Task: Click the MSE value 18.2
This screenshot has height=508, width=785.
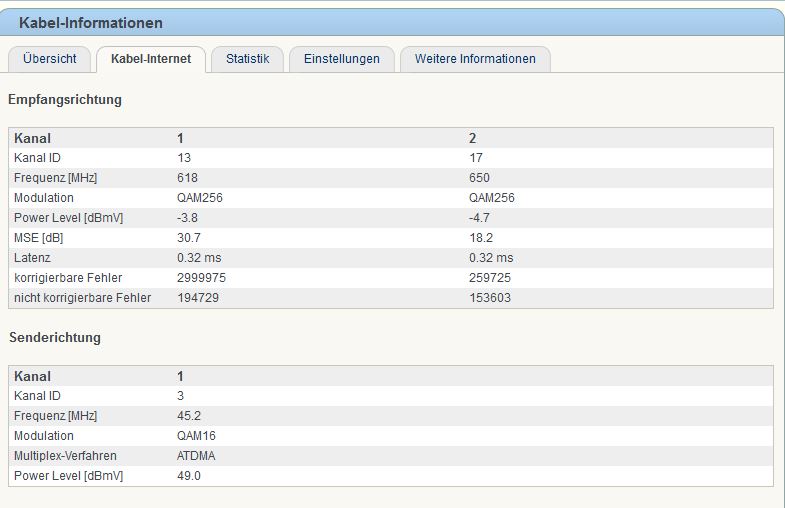Action: point(481,238)
